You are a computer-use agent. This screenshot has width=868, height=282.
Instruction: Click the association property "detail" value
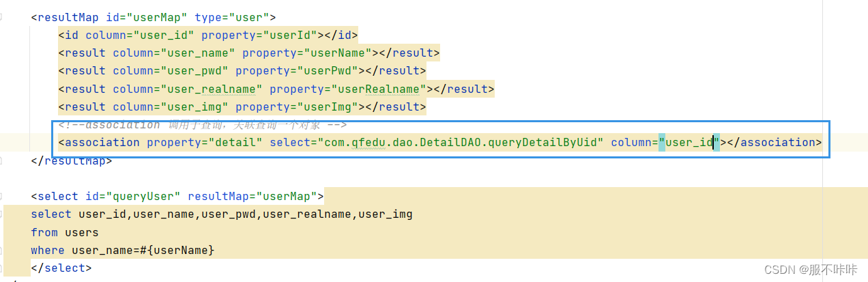pos(235,142)
